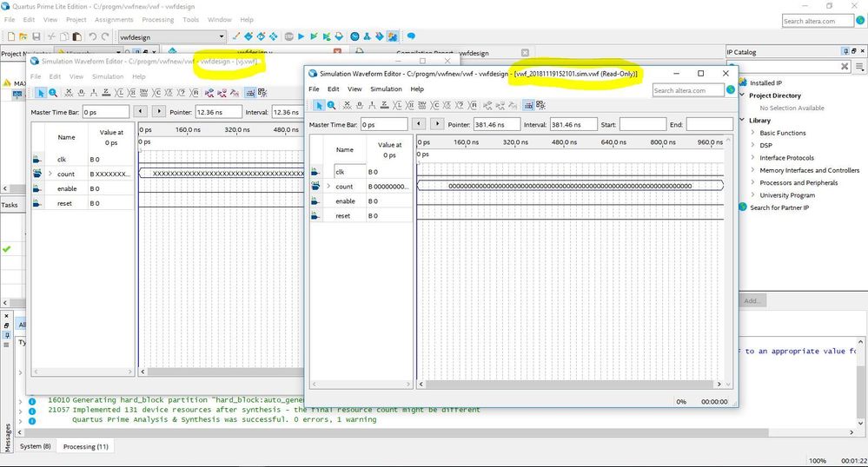The height and width of the screenshot is (467, 868).
Task: Activate the zoom magnifier in read-only waveform editor
Action: tap(332, 105)
